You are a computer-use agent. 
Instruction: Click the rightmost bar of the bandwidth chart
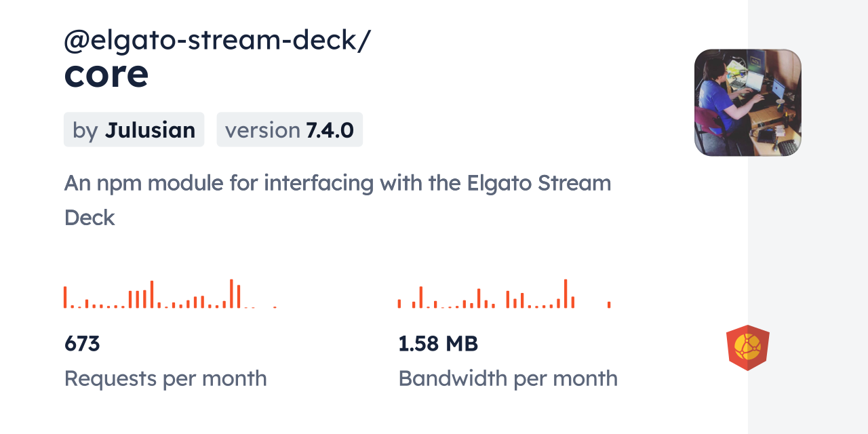(x=609, y=305)
